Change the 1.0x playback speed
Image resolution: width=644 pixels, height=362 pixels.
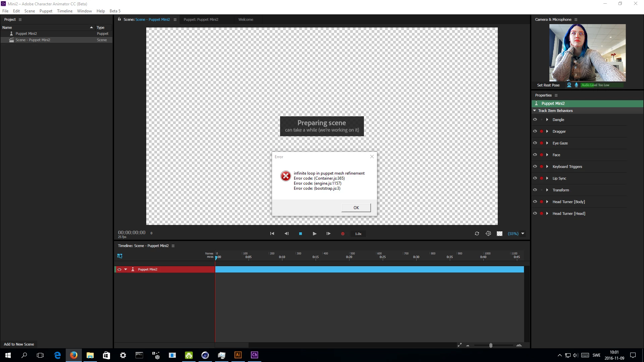click(x=358, y=234)
